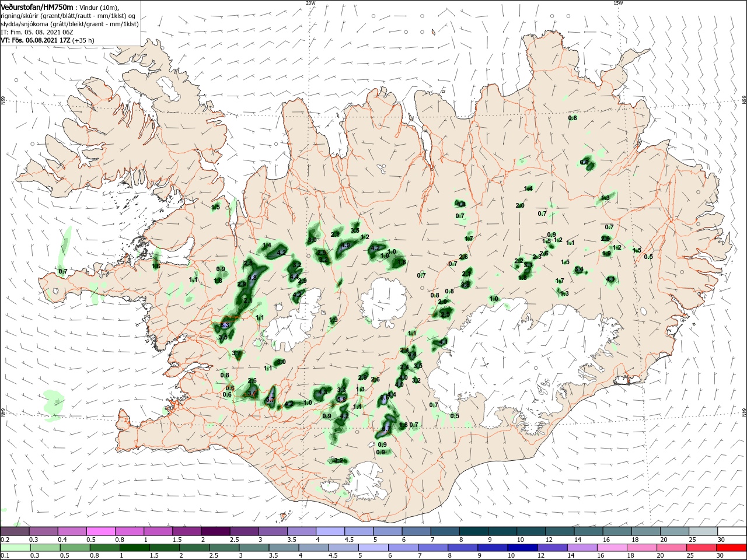Click the white upper legend swatch above 30
747x560 pixels.
click(x=732, y=531)
